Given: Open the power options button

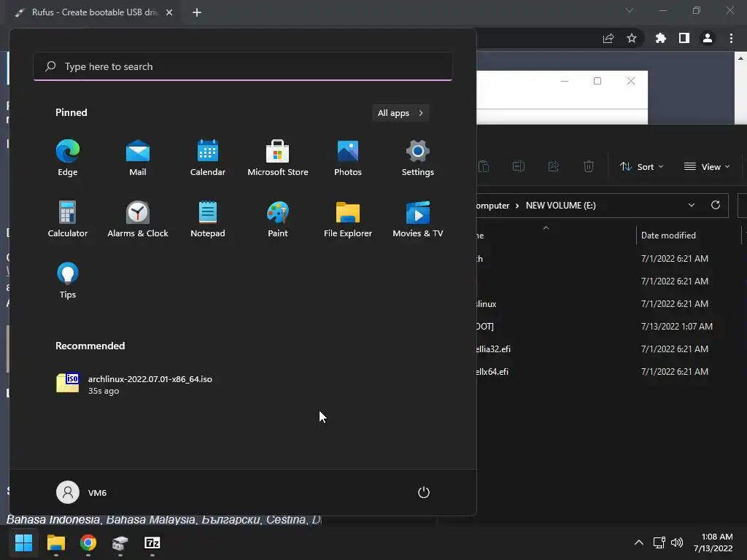Looking at the screenshot, I should (x=424, y=492).
